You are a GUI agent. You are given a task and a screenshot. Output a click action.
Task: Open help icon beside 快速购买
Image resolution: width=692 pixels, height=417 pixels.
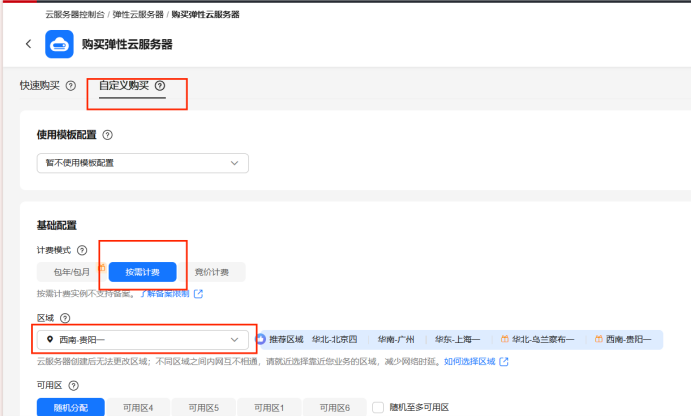click(x=71, y=86)
